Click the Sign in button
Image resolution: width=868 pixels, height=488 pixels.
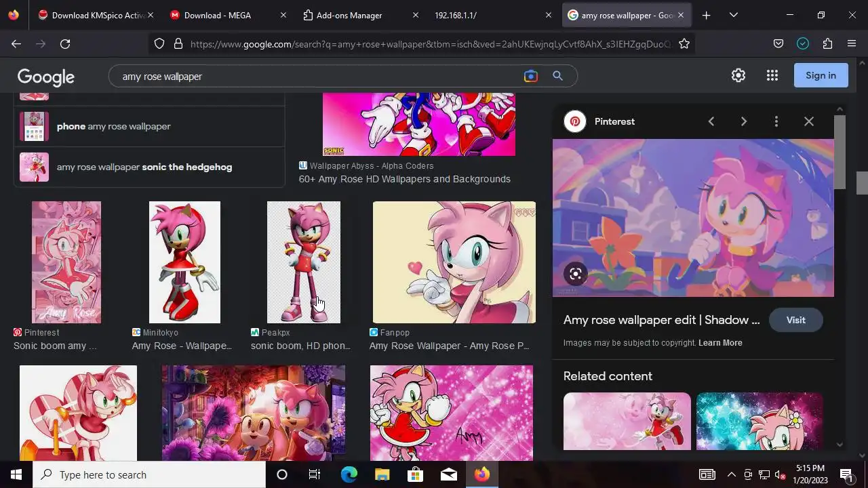click(x=821, y=75)
